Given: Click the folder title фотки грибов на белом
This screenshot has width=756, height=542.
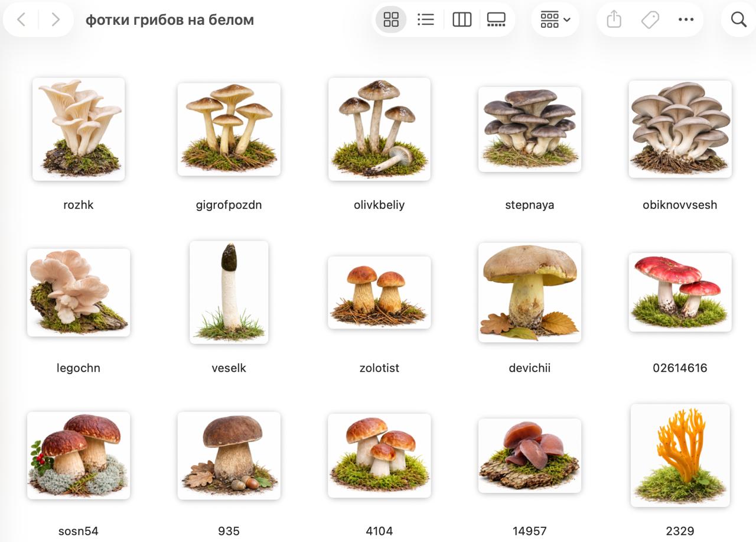Looking at the screenshot, I should pos(170,20).
